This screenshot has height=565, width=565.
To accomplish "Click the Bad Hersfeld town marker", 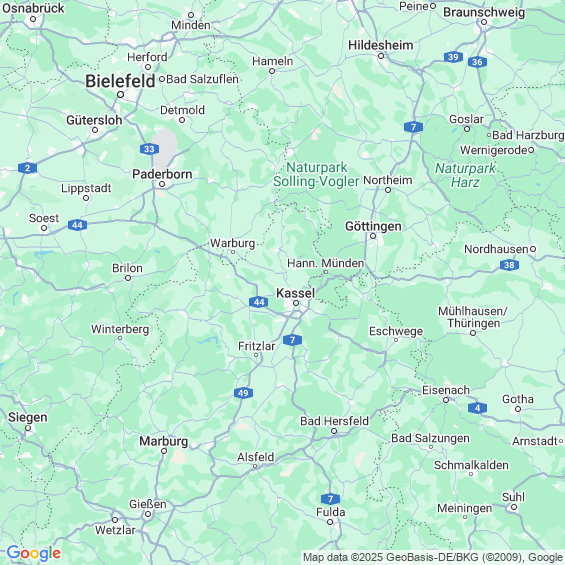I will click(334, 431).
